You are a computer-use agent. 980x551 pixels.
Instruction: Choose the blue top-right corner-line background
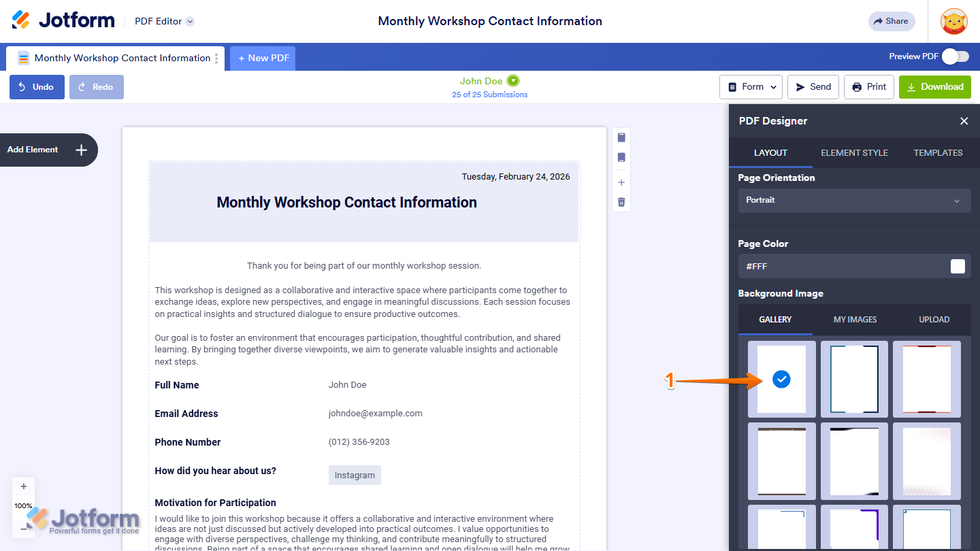(782, 527)
